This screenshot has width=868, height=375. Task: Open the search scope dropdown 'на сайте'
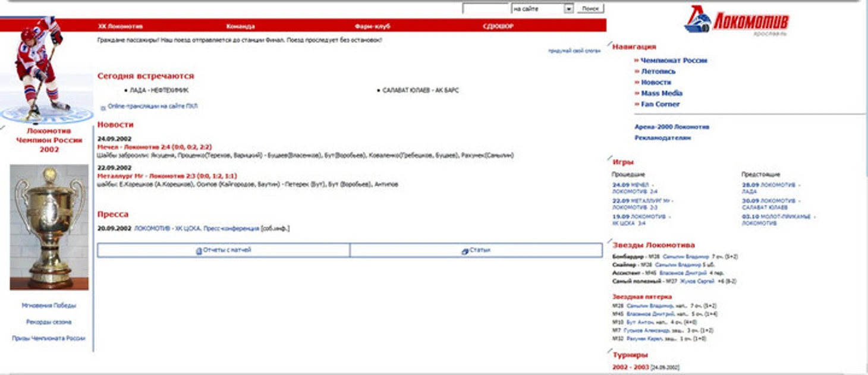click(542, 9)
